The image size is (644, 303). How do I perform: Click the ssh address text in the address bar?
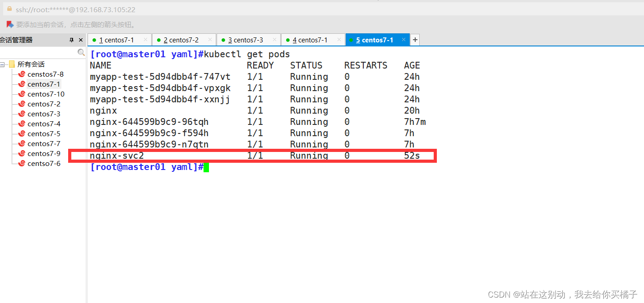point(75,9)
